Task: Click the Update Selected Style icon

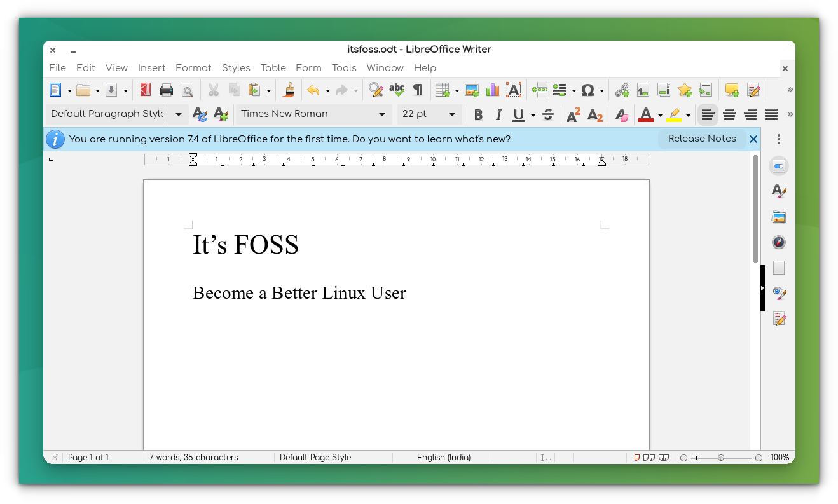Action: [x=200, y=114]
